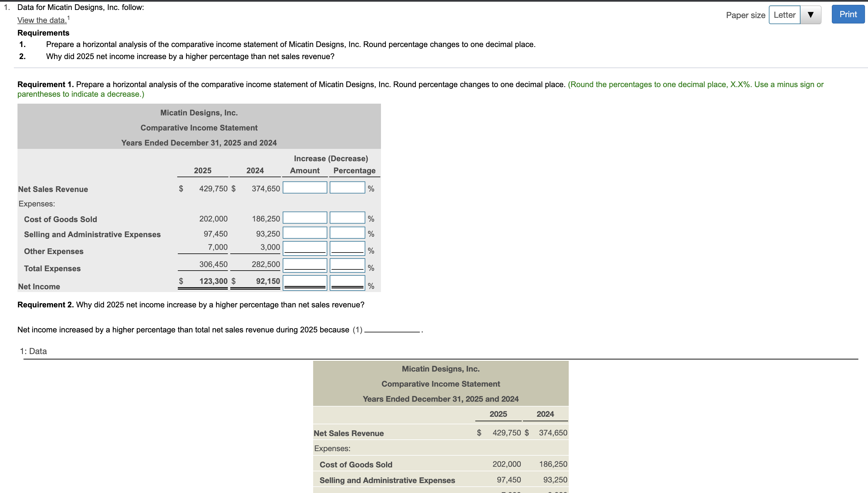Select the Total Expenses Percentage input field

point(347,265)
